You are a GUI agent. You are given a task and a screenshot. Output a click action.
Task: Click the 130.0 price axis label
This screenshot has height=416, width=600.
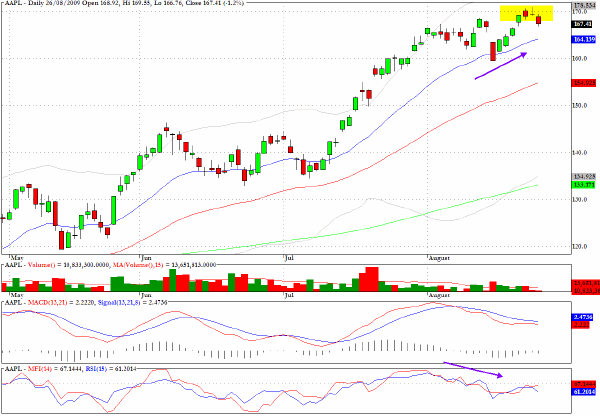coord(580,199)
